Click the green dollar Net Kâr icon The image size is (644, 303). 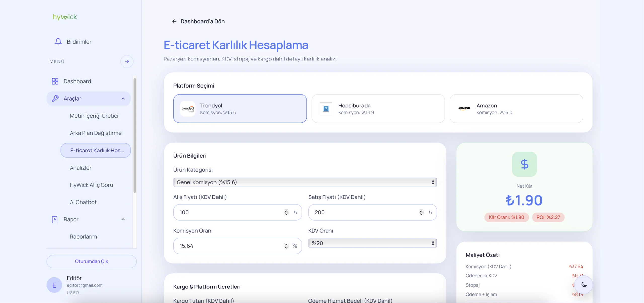[524, 164]
